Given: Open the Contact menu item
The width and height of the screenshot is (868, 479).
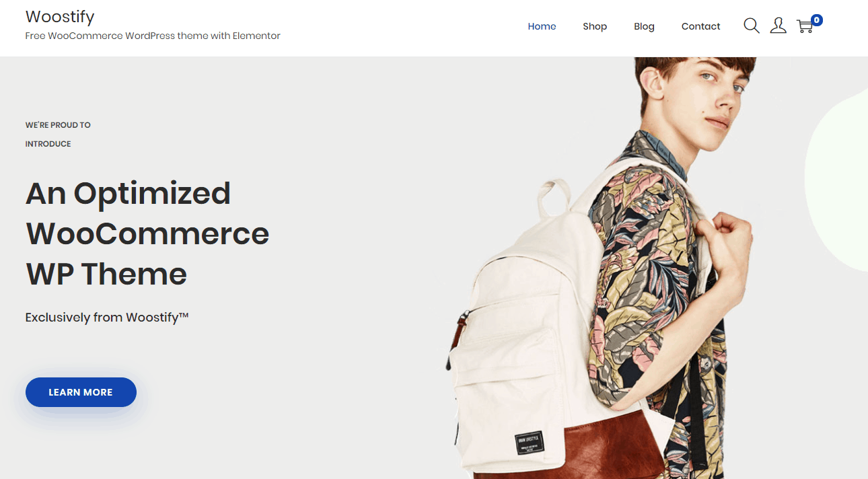Looking at the screenshot, I should coord(700,26).
